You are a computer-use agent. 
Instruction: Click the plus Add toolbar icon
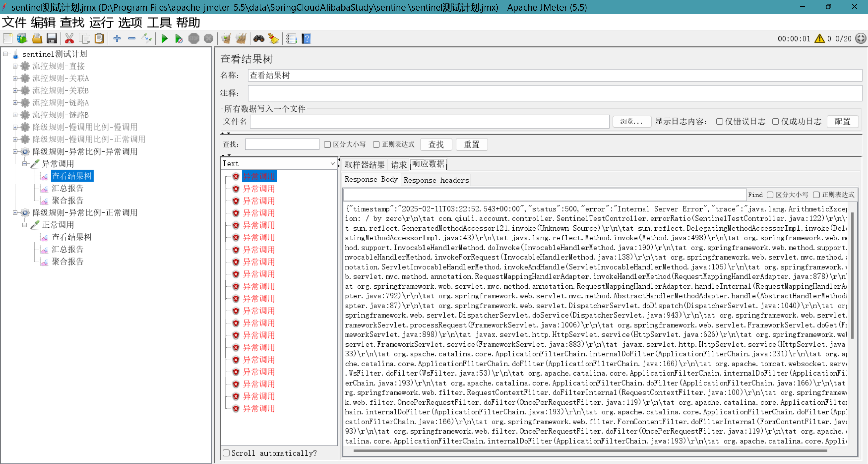(117, 39)
